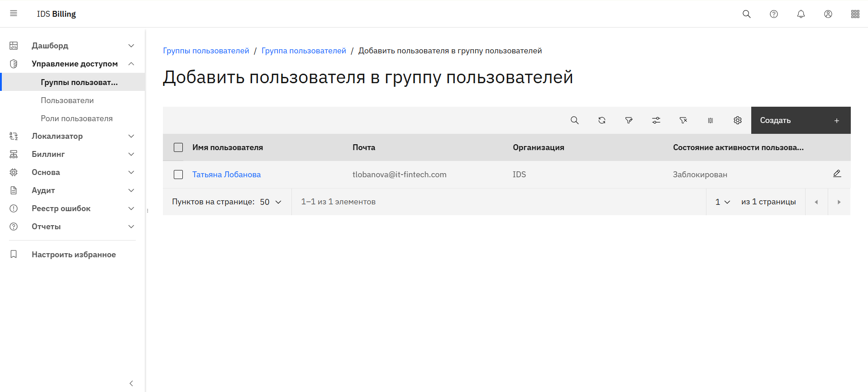This screenshot has height=392, width=868.
Task: Open the filter edit icon
Action: click(x=629, y=120)
